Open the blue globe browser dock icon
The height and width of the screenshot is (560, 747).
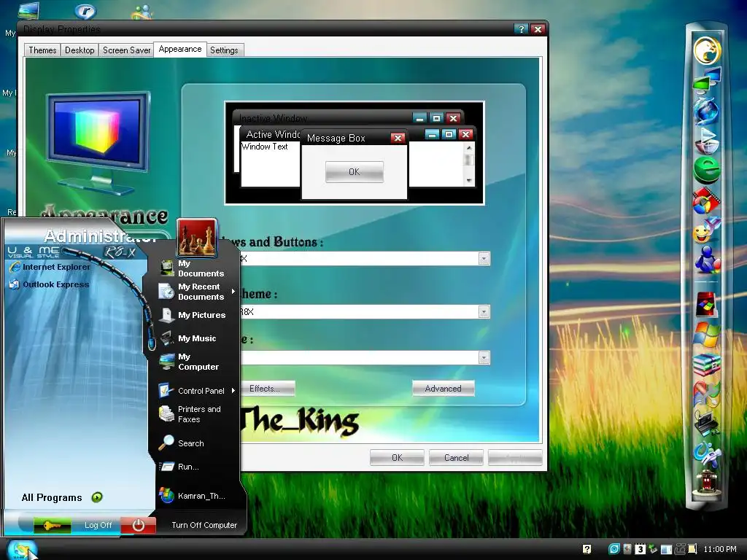tap(706, 111)
